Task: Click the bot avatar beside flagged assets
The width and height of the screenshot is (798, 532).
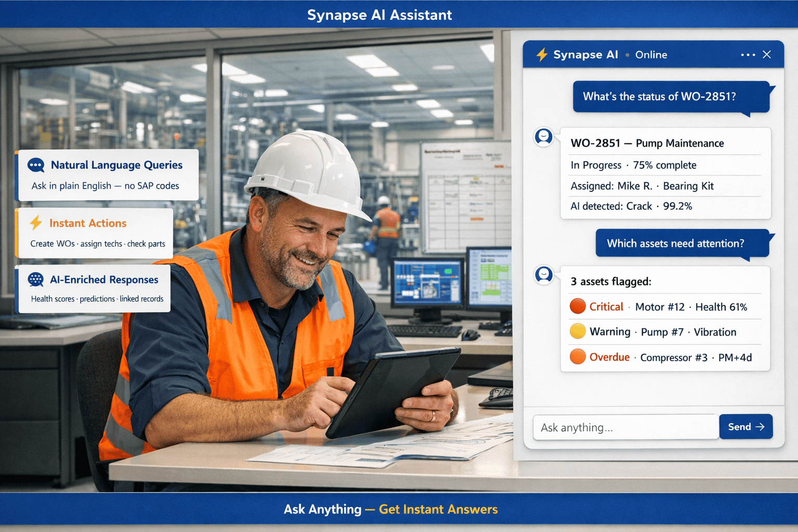Action: pyautogui.click(x=543, y=275)
